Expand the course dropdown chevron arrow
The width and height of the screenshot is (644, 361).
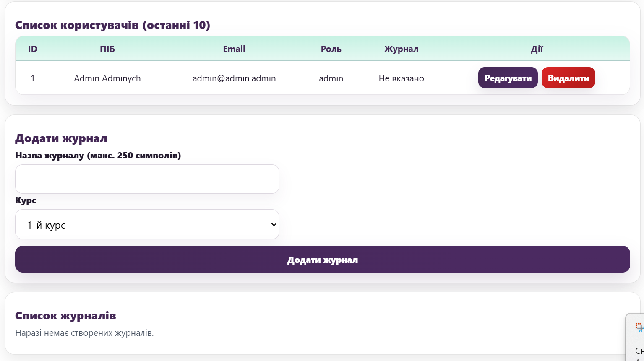(274, 224)
